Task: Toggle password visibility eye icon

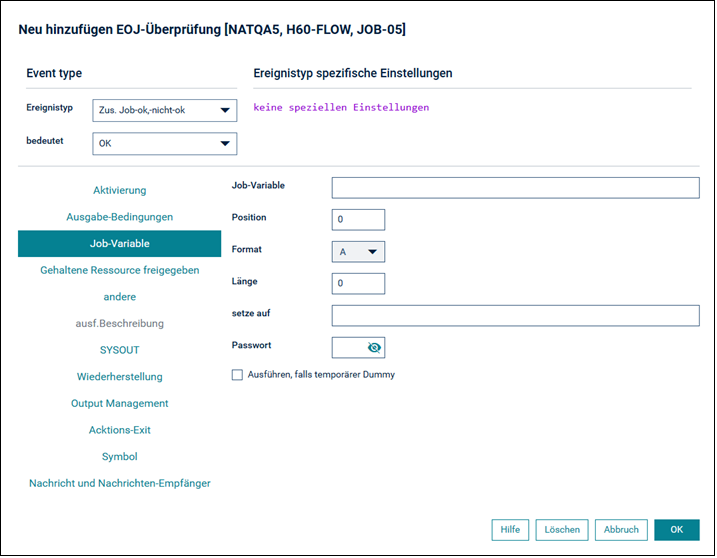Action: pos(374,348)
